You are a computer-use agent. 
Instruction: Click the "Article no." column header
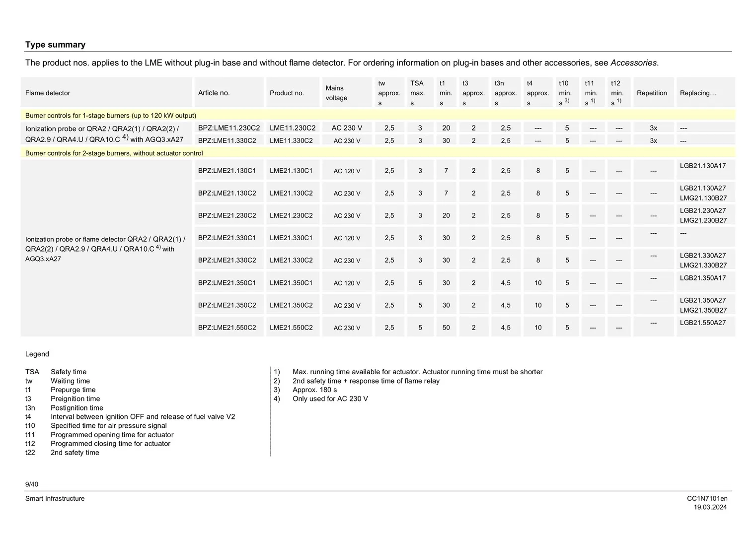point(214,93)
